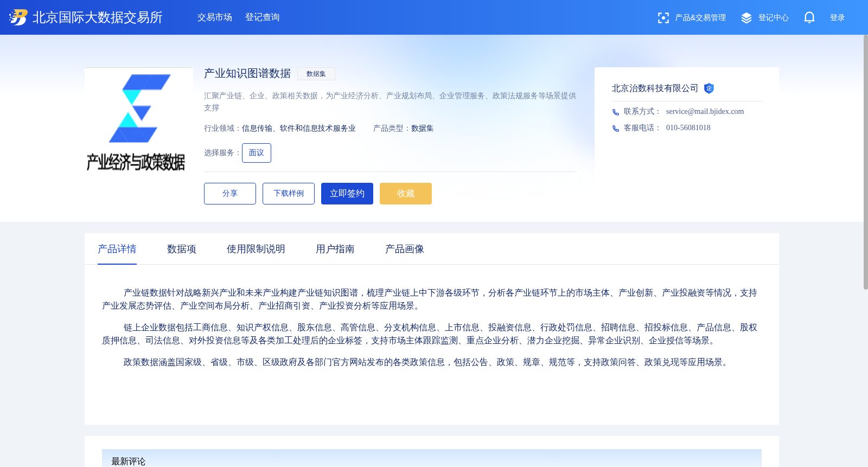Click the phone icon beside 联系方式
The image size is (868, 467).
(x=616, y=112)
